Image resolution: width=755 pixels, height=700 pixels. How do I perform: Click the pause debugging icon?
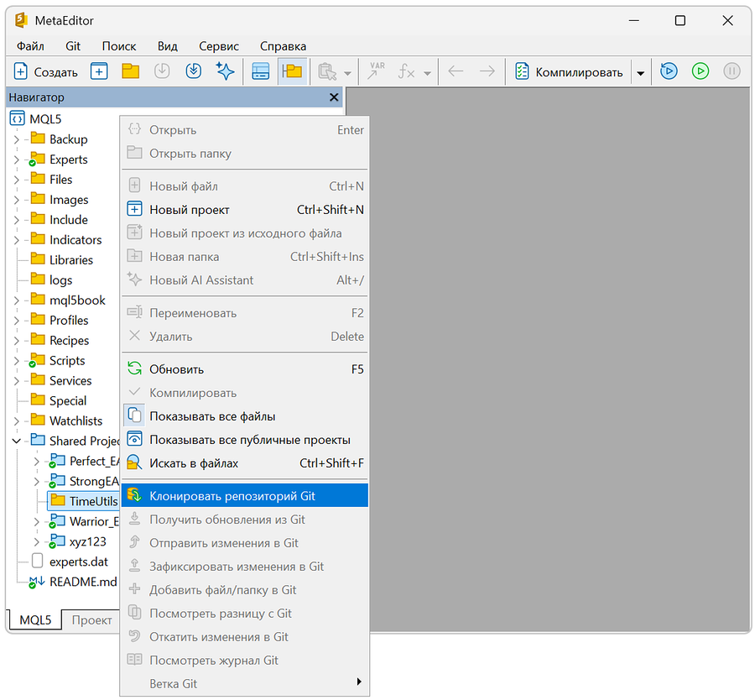[732, 71]
